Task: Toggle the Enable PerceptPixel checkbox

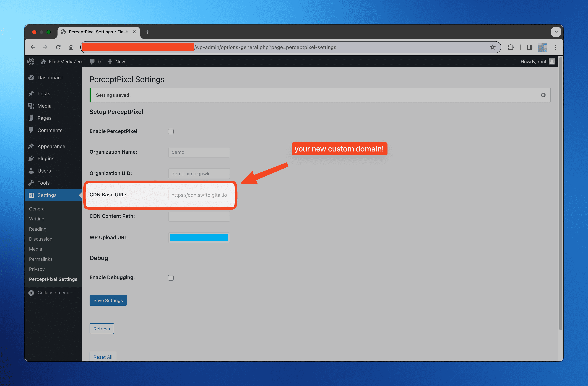Action: pos(171,131)
